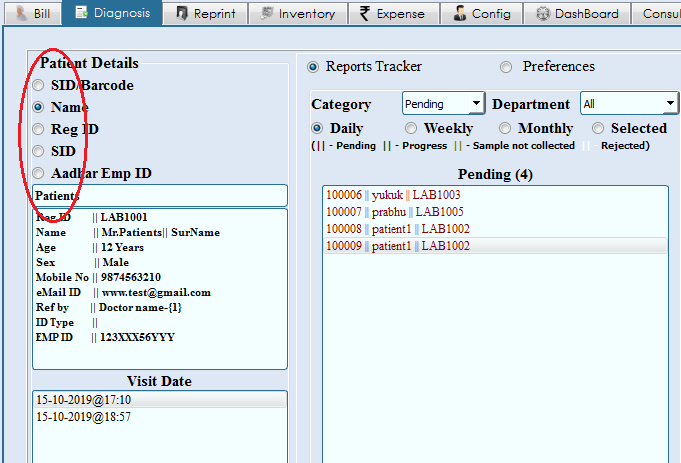
Task: Click the Expense rupee icon
Action: click(x=364, y=13)
